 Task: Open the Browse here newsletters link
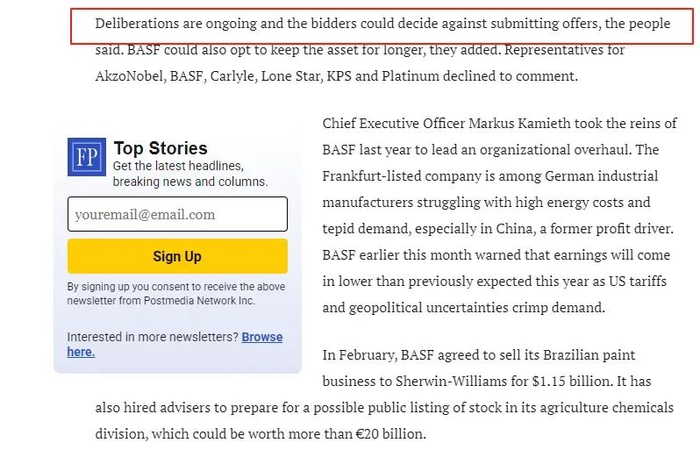[x=175, y=344]
